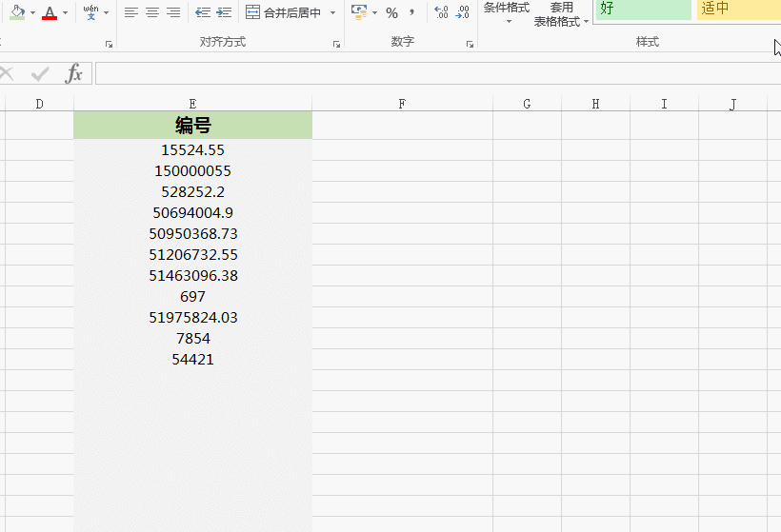Viewport: 781px width, 532px height.
Task: Apply percent style number format
Action: point(391,12)
